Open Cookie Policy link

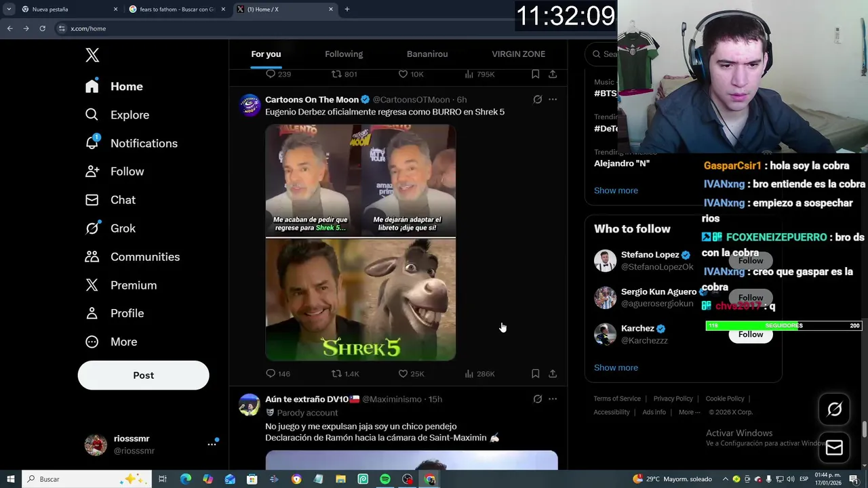click(x=725, y=399)
